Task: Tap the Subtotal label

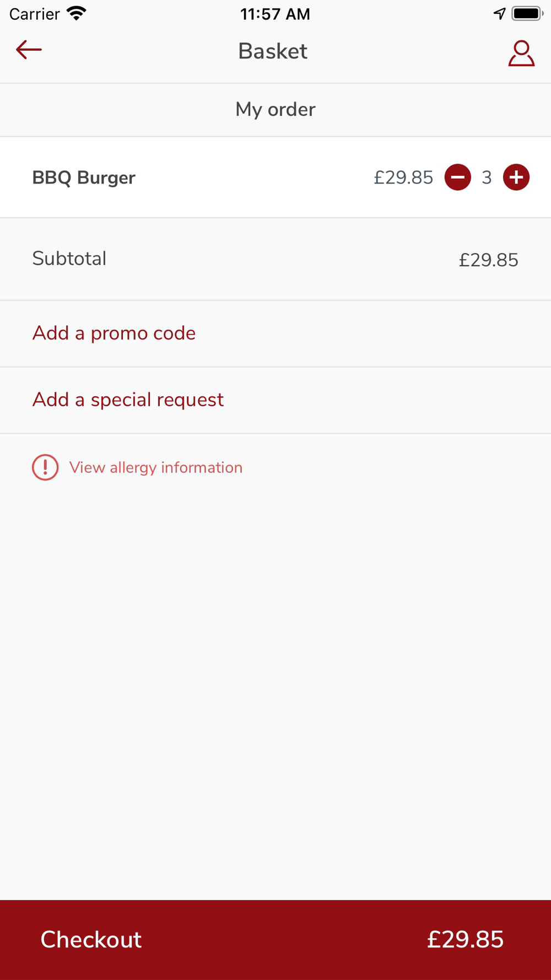Action: [x=69, y=259]
